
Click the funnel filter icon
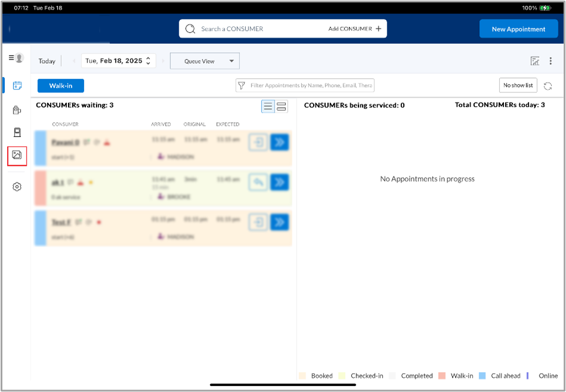click(x=242, y=85)
